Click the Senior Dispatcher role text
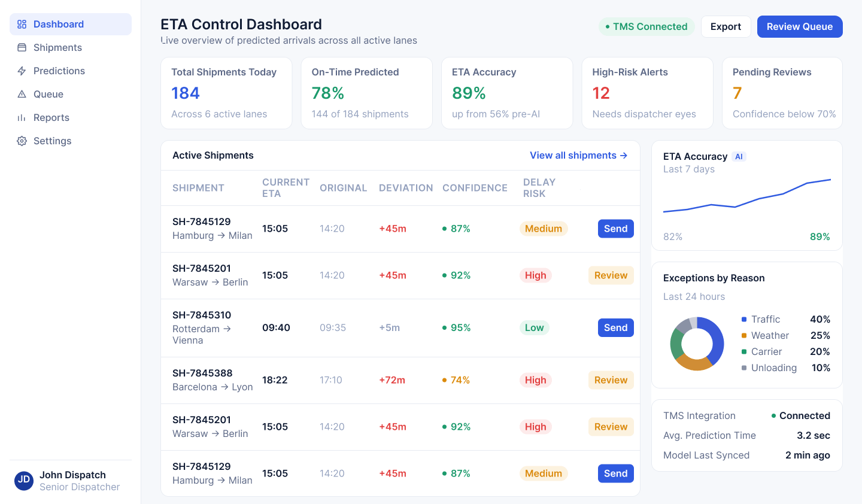The width and height of the screenshot is (862, 504). (x=80, y=487)
